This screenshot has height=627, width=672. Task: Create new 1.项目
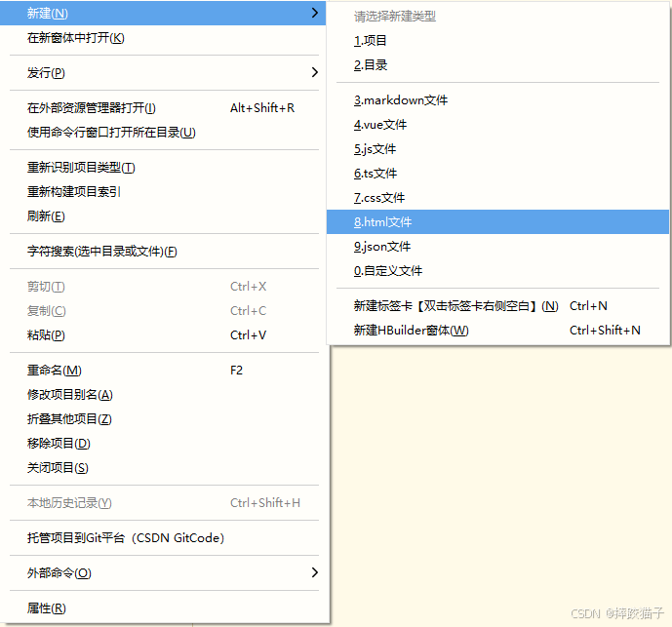point(498,41)
